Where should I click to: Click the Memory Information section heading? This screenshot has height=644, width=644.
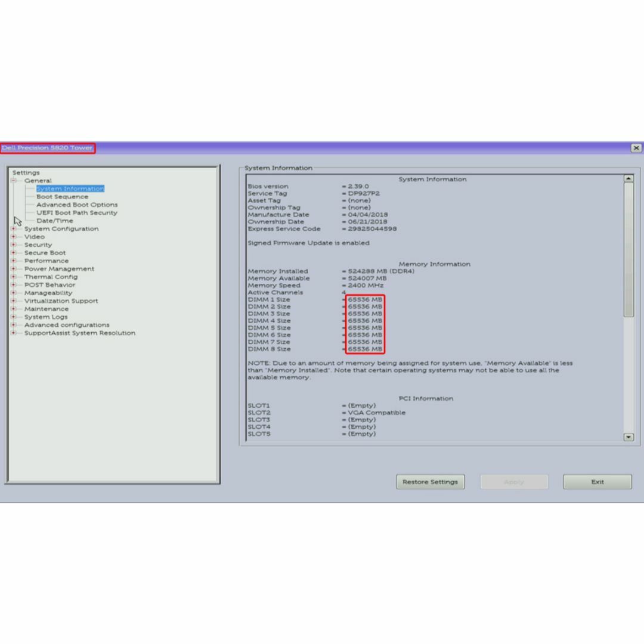coord(435,264)
